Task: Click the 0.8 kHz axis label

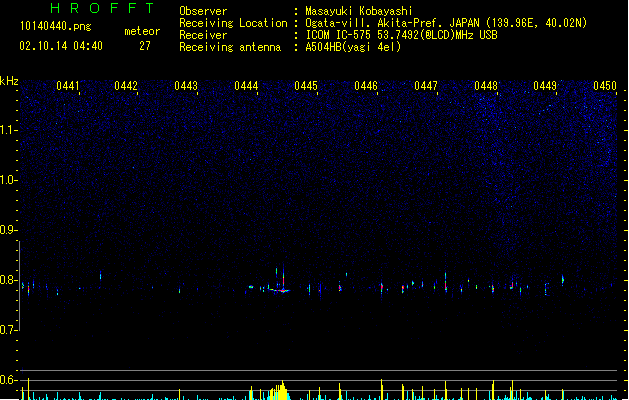Action: (8, 280)
